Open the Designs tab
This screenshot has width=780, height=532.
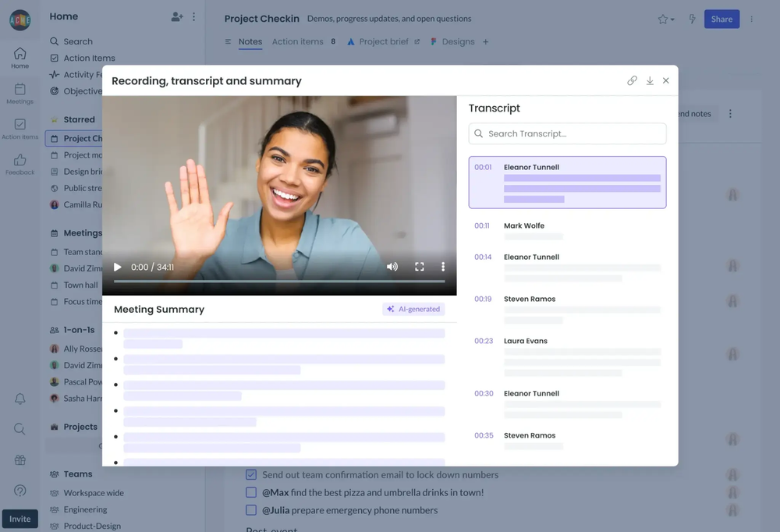click(452, 42)
